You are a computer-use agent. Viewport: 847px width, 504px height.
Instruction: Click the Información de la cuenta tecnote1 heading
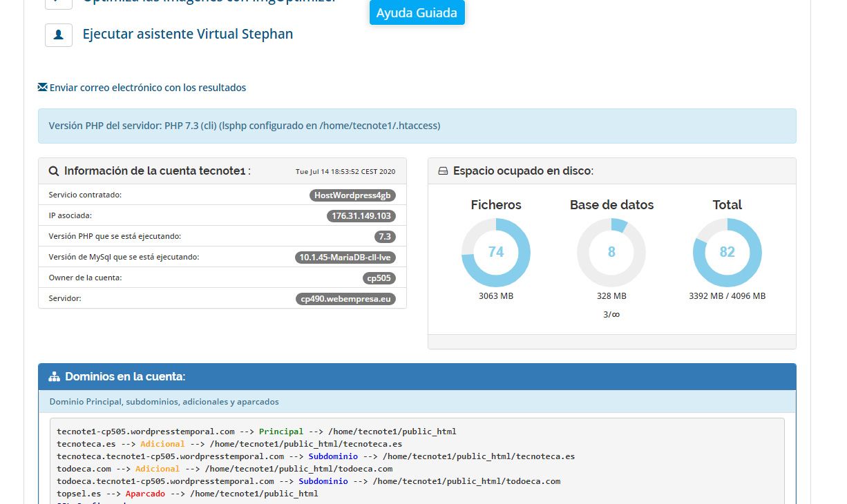(x=158, y=171)
